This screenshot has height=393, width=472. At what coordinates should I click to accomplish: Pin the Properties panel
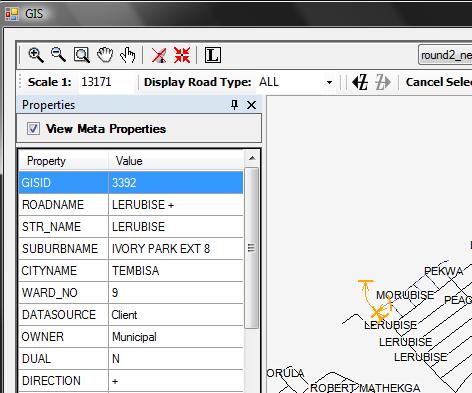[x=234, y=105]
